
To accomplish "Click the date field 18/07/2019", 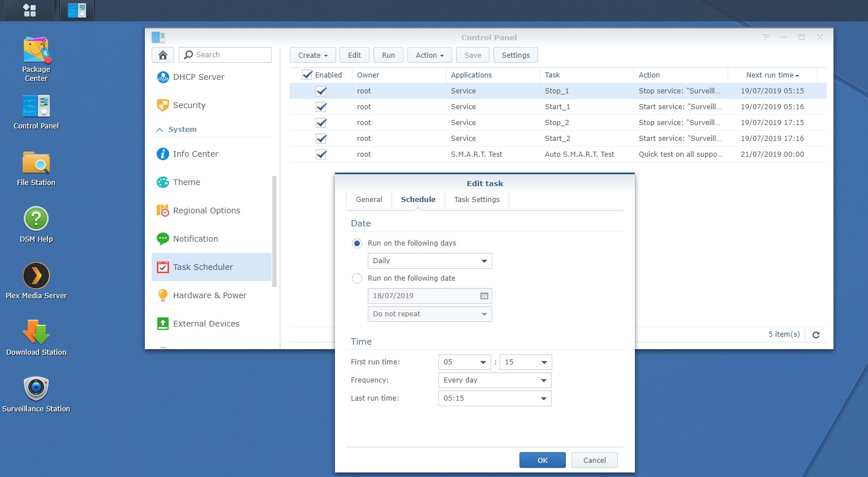I will point(430,296).
